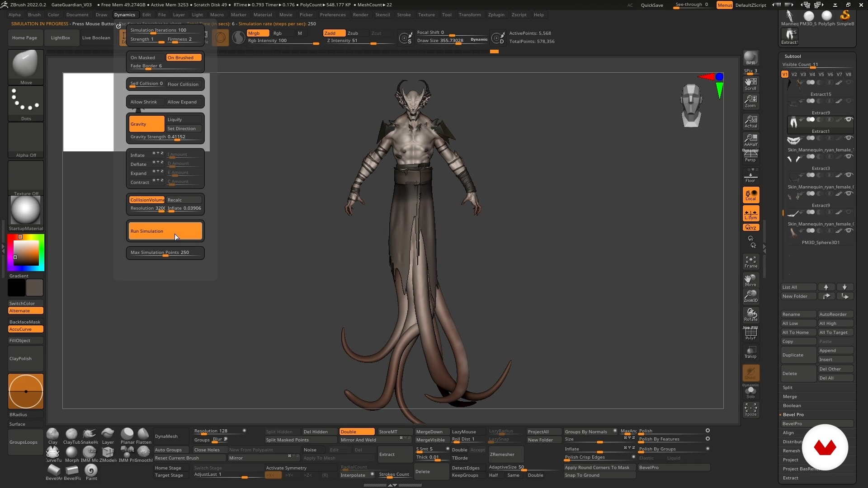Click the AAHalf view icon
Viewport: 868px width, 488px height.
(x=750, y=140)
